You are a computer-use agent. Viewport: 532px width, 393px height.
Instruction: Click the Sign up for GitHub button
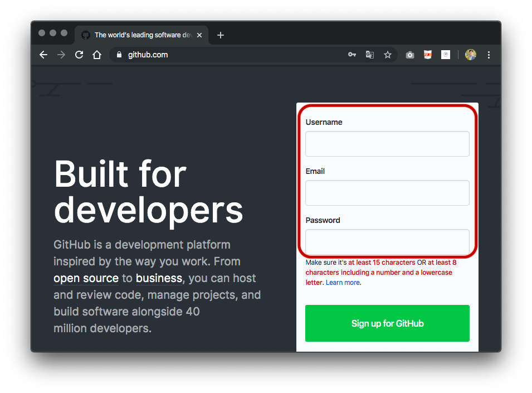click(x=387, y=323)
